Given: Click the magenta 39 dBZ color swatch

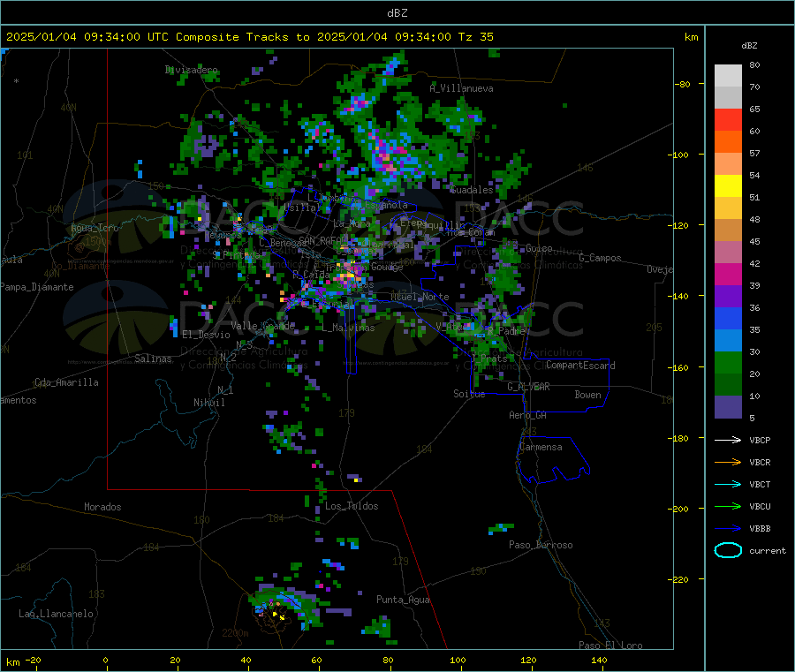Looking at the screenshot, I should (728, 274).
